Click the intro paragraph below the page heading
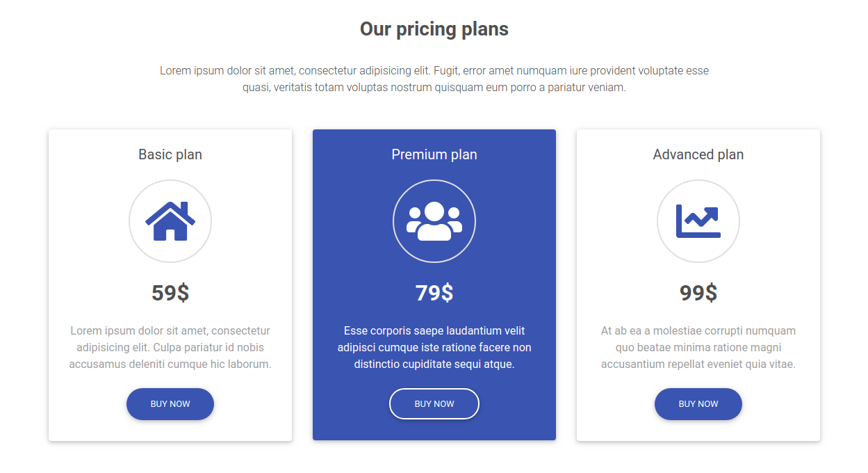868x473 pixels. (x=434, y=79)
